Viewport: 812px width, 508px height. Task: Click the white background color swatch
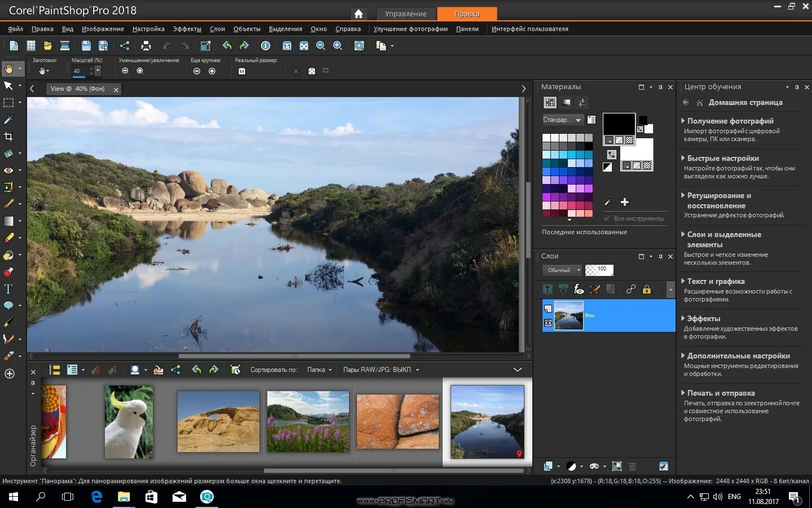[637, 148]
